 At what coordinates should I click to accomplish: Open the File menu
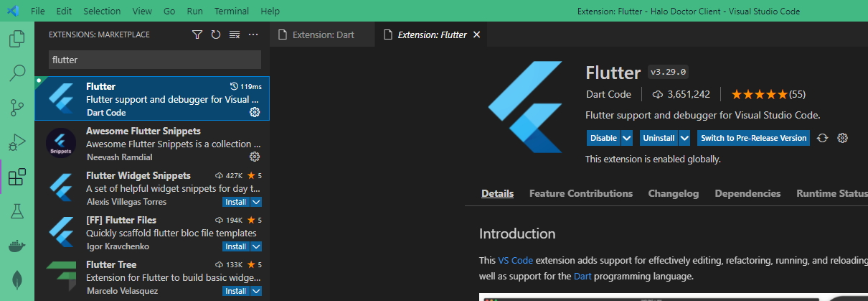[38, 11]
